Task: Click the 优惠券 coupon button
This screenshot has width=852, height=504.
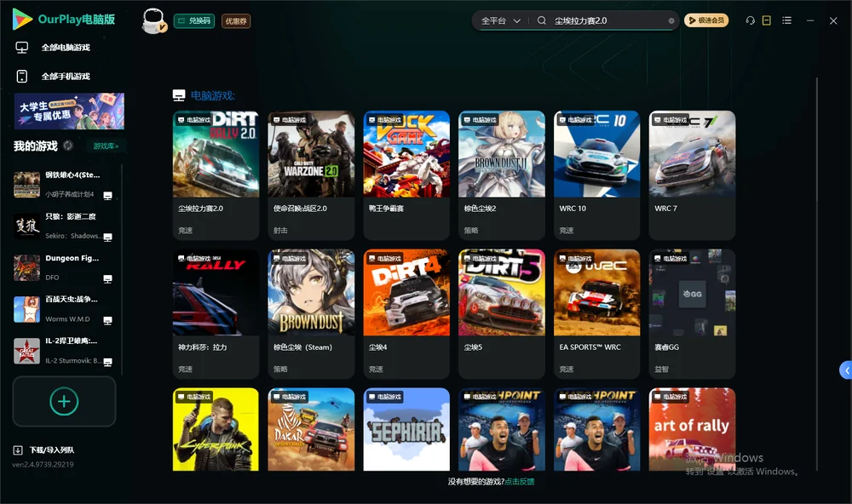Action: [236, 21]
